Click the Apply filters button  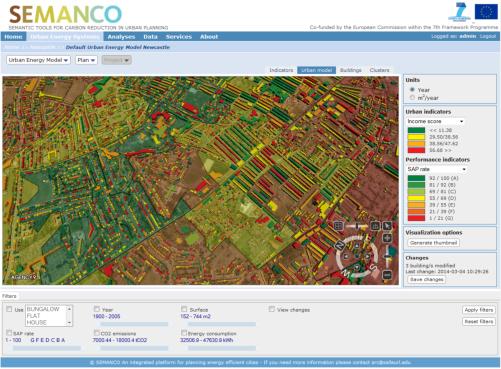click(x=479, y=310)
